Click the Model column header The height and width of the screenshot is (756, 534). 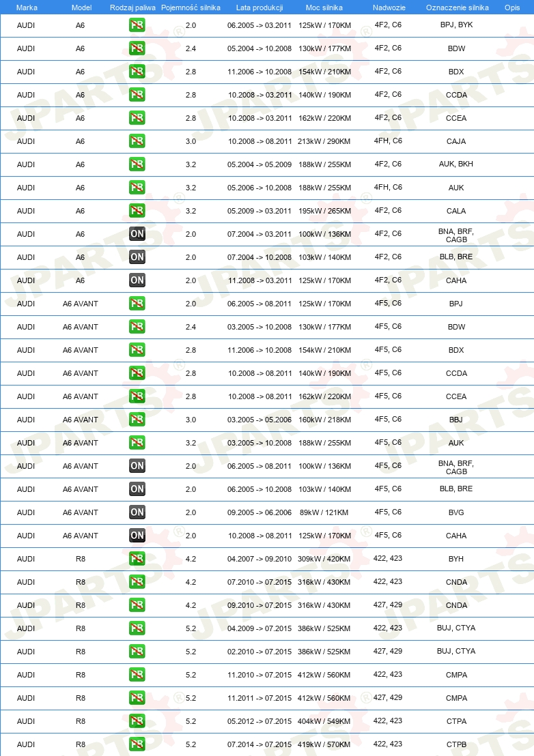81,8
